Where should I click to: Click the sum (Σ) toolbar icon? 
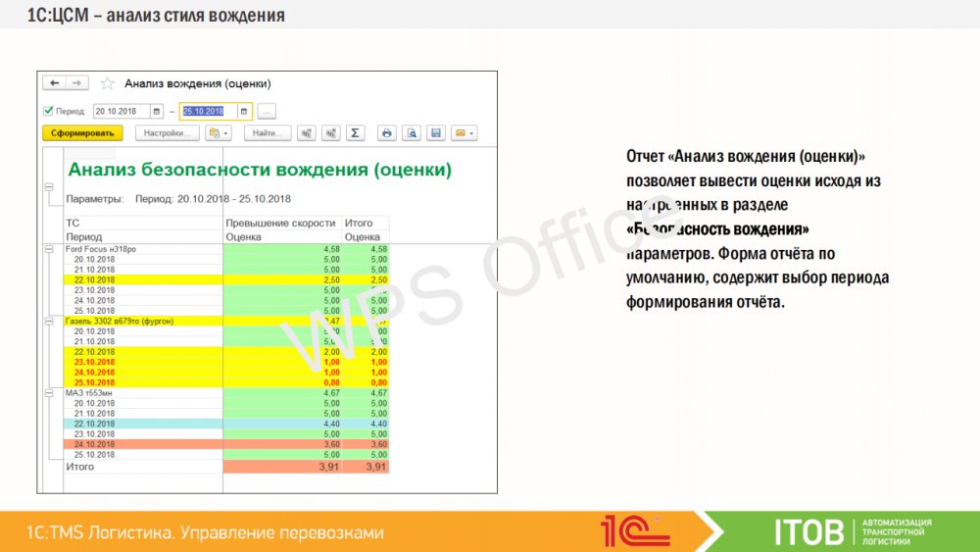356,132
